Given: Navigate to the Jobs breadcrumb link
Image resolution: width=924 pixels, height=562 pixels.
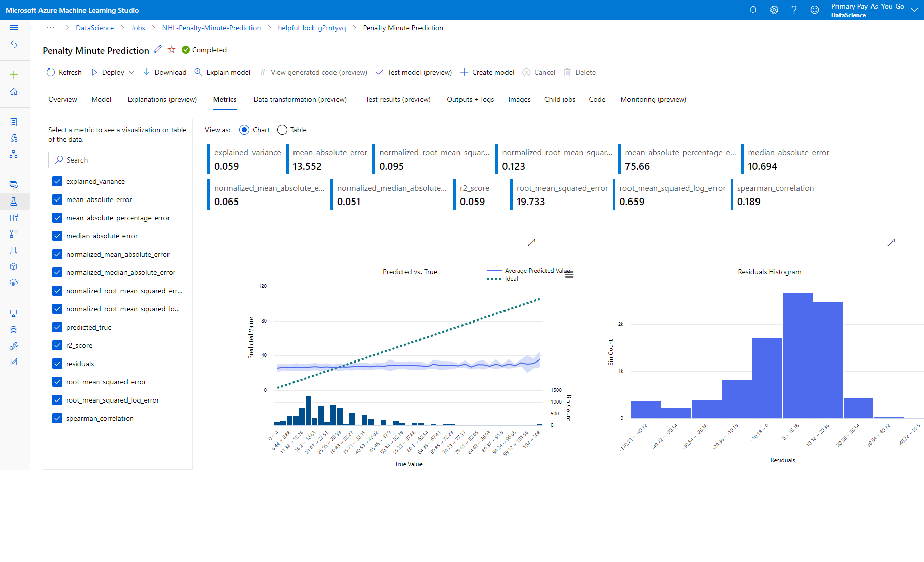Looking at the screenshot, I should coord(138,28).
